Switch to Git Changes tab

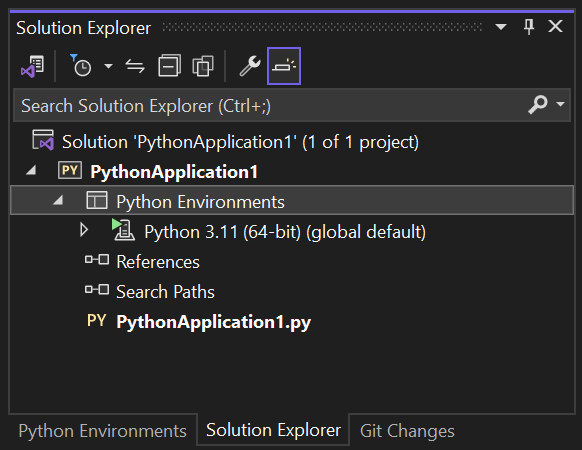(407, 431)
